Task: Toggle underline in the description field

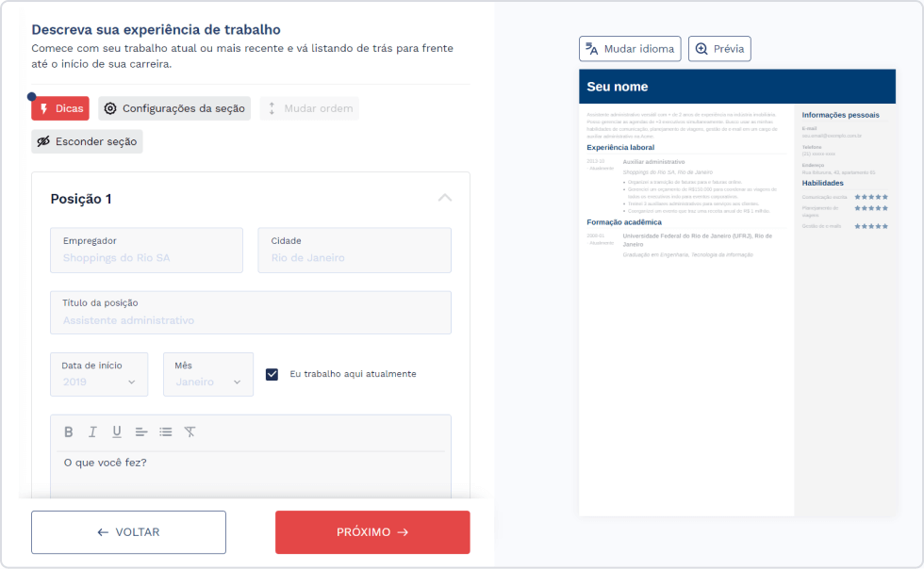Action: point(114,431)
